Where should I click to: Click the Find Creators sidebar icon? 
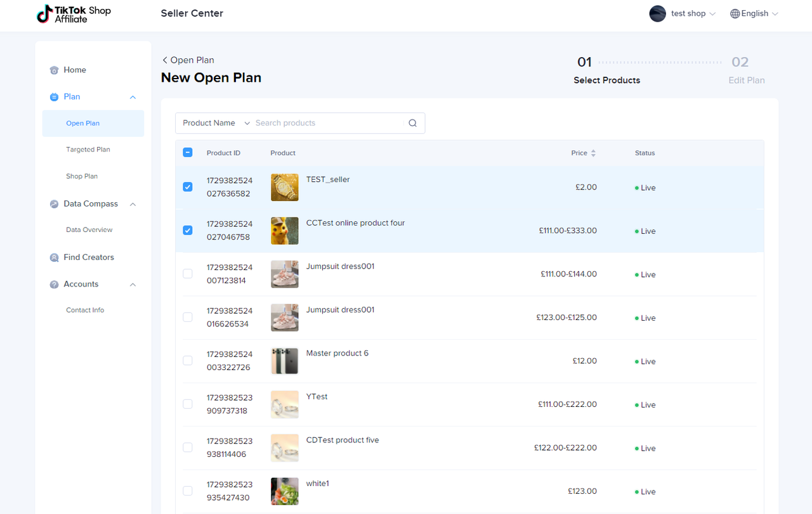(54, 257)
